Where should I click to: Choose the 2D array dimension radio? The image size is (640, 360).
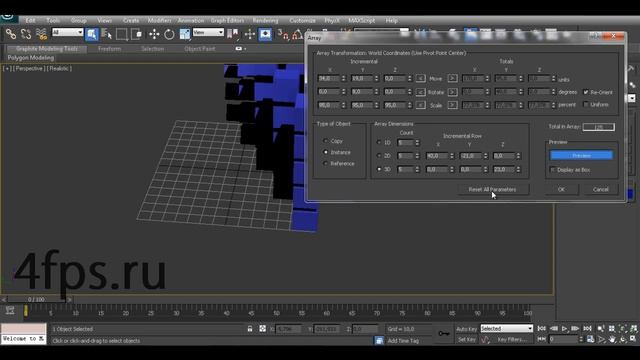pyautogui.click(x=379, y=156)
